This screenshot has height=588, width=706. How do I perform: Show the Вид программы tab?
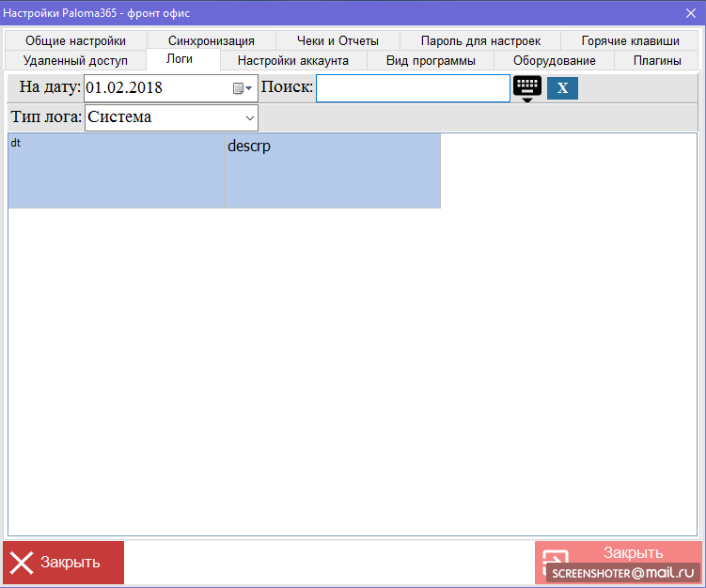coord(431,60)
